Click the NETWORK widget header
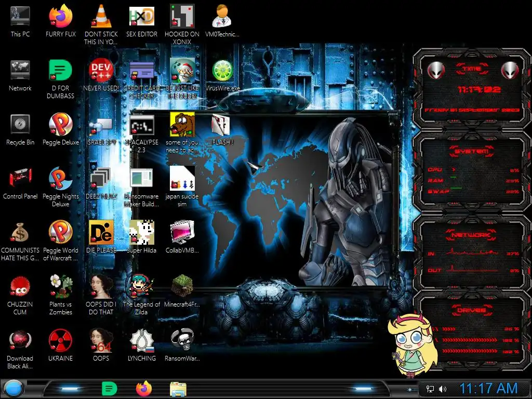The height and width of the screenshot is (399, 532). tap(471, 235)
